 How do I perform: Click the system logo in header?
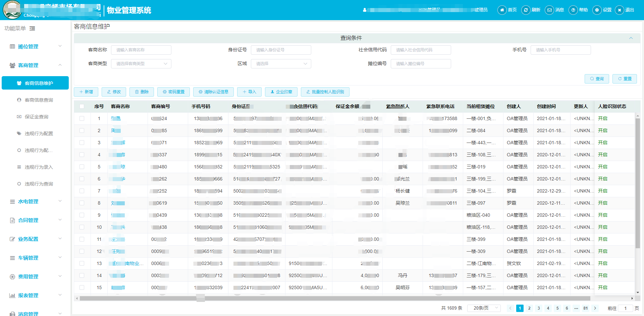[x=12, y=10]
